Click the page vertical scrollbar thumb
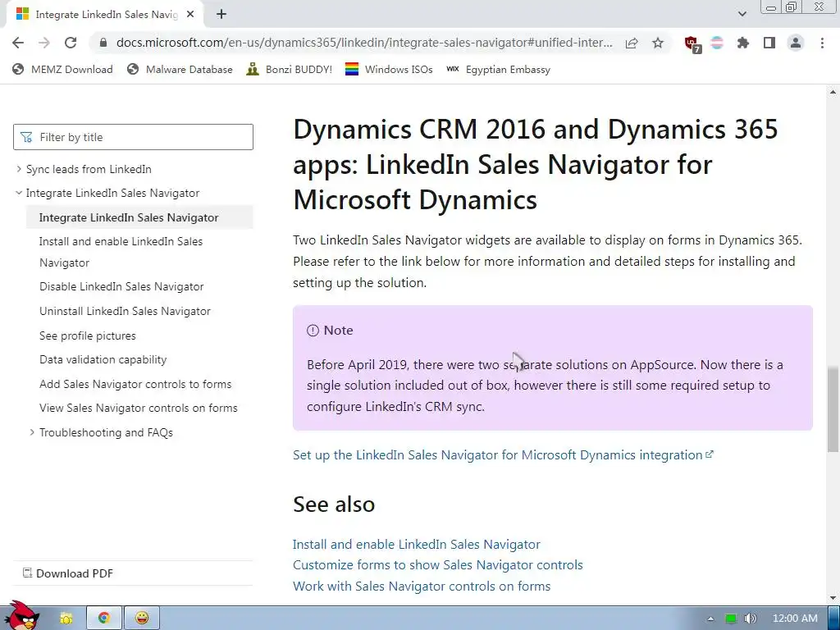The height and width of the screenshot is (630, 840). 833,409
